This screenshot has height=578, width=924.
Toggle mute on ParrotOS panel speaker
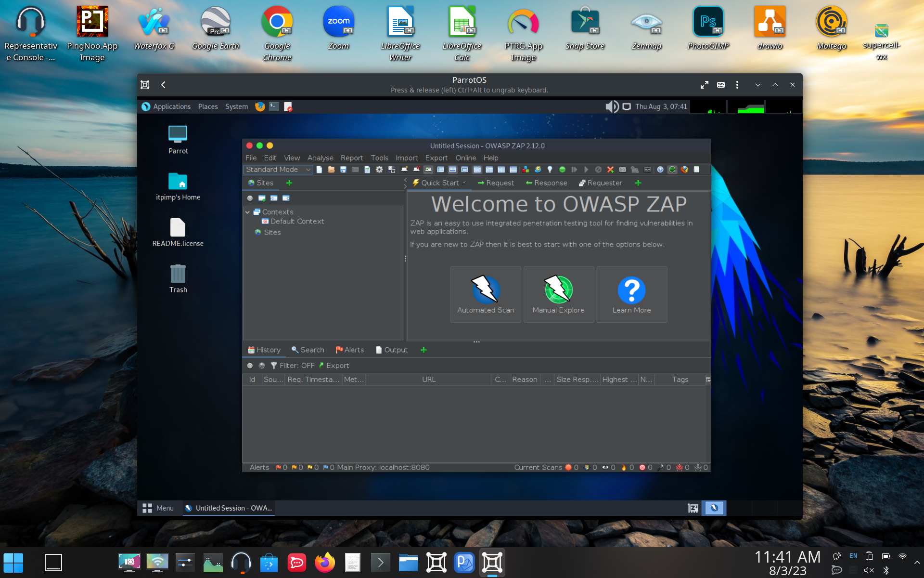(612, 106)
